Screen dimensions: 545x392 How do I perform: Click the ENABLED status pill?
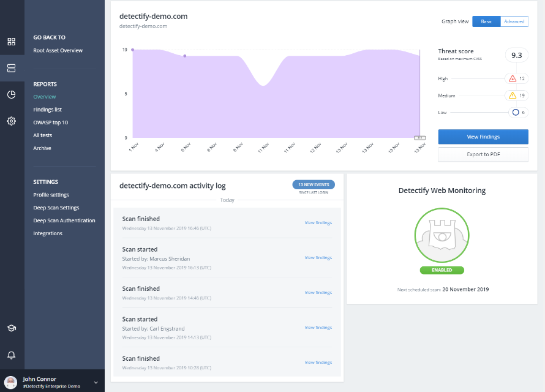[442, 269]
